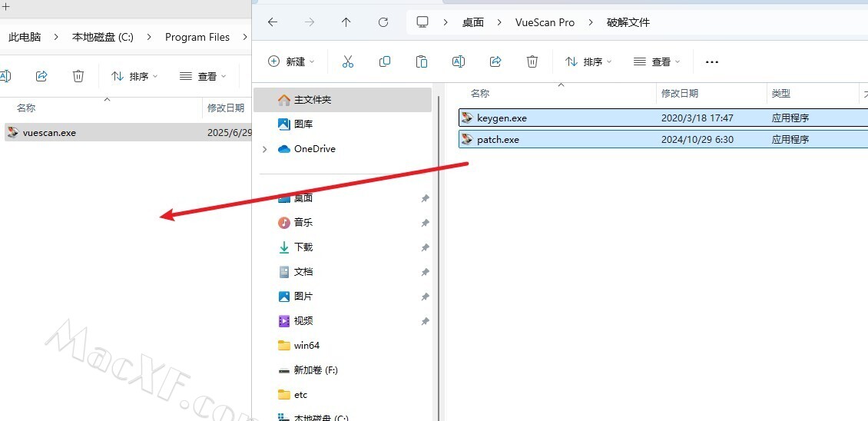The width and height of the screenshot is (868, 421).
Task: Click the computer icon in right address bar
Action: point(423,22)
